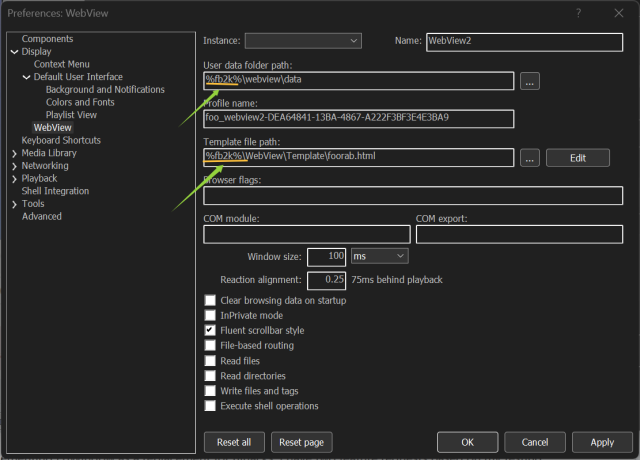Viewport: 640px width, 460px height.
Task: Select Playback tree label
Action: (39, 178)
